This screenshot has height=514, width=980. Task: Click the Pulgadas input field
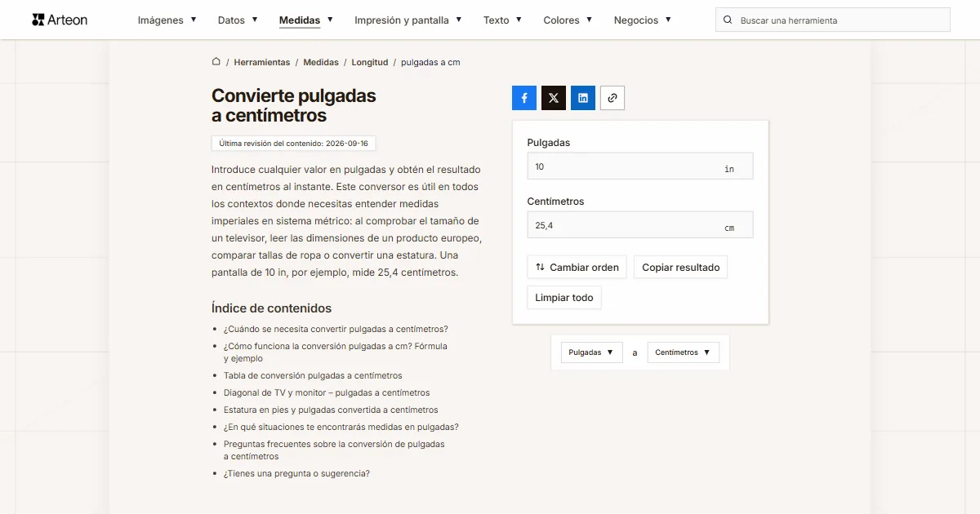pos(640,166)
